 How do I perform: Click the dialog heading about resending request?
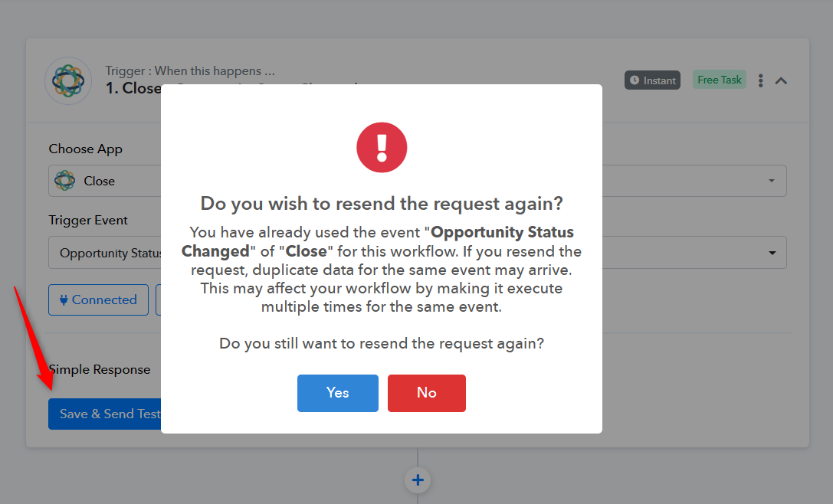(382, 204)
